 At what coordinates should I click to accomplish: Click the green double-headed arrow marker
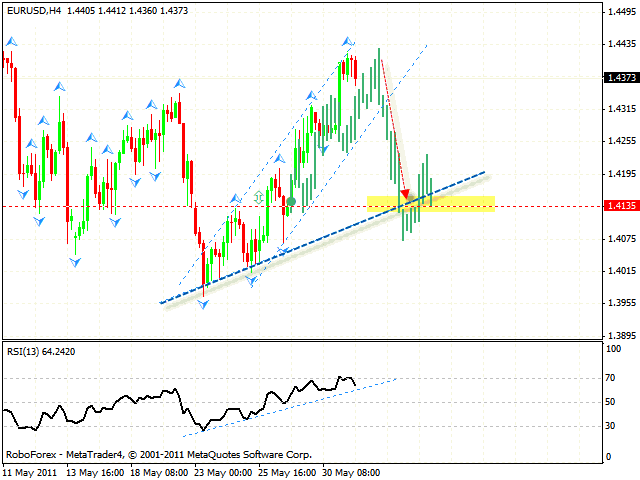(260, 197)
